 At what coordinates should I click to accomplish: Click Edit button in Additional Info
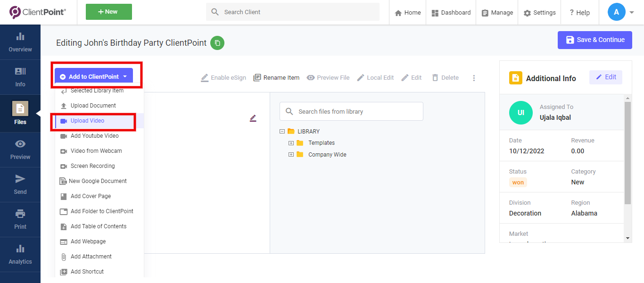606,77
